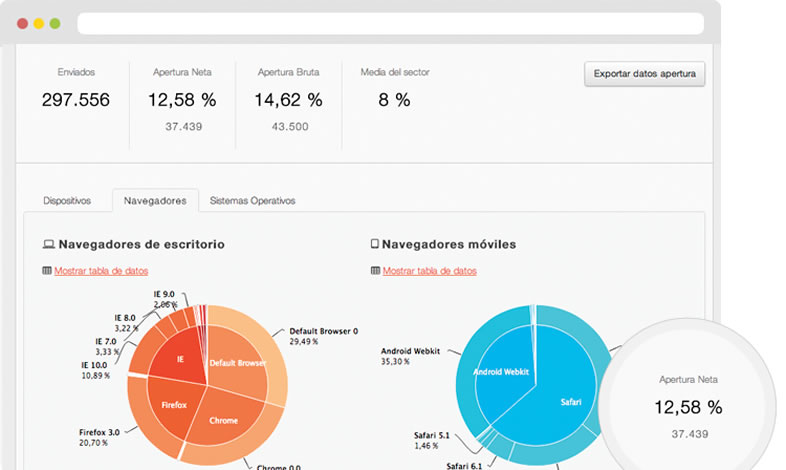
Task: Open Mostrar tabla de datos under Navegadores móviles
Action: 430,271
